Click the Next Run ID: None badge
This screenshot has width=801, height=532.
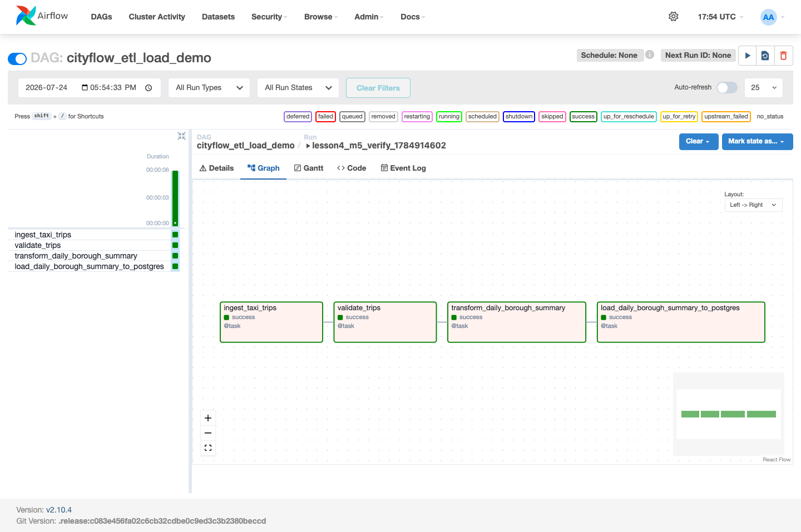coord(698,55)
